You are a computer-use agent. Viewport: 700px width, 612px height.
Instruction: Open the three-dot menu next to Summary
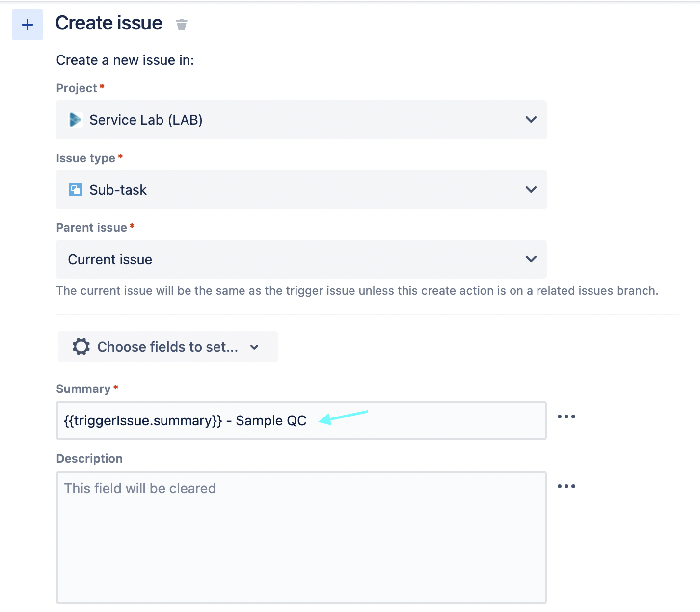pyautogui.click(x=566, y=417)
